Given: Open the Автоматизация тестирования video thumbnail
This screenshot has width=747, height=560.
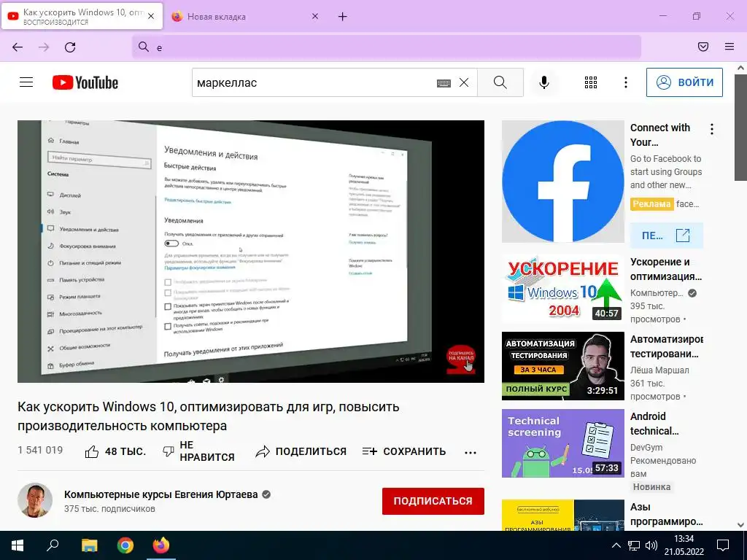Looking at the screenshot, I should [x=562, y=366].
